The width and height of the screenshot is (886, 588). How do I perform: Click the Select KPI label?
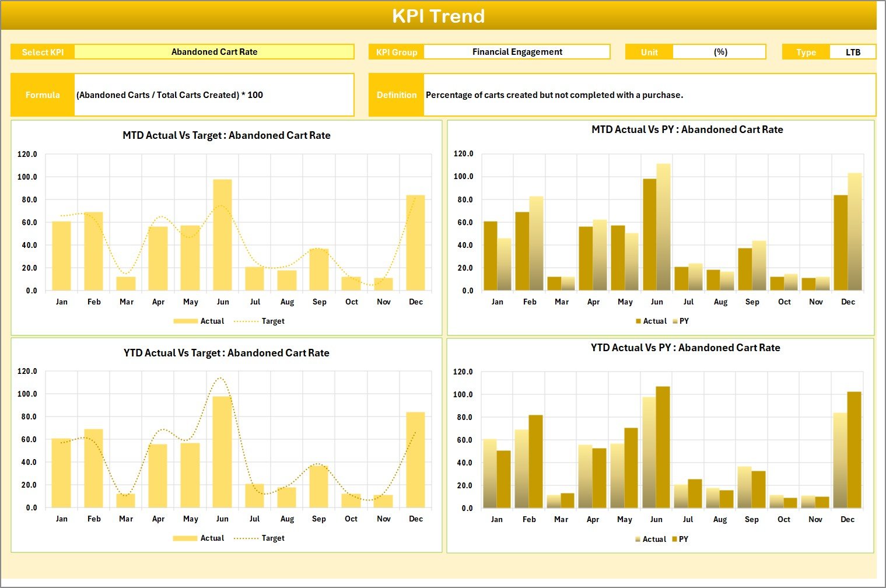(43, 51)
